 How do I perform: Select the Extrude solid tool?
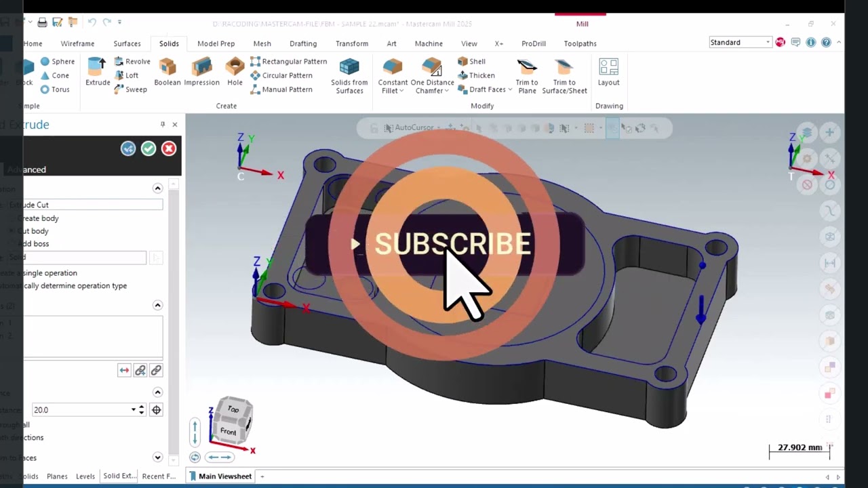tap(98, 72)
